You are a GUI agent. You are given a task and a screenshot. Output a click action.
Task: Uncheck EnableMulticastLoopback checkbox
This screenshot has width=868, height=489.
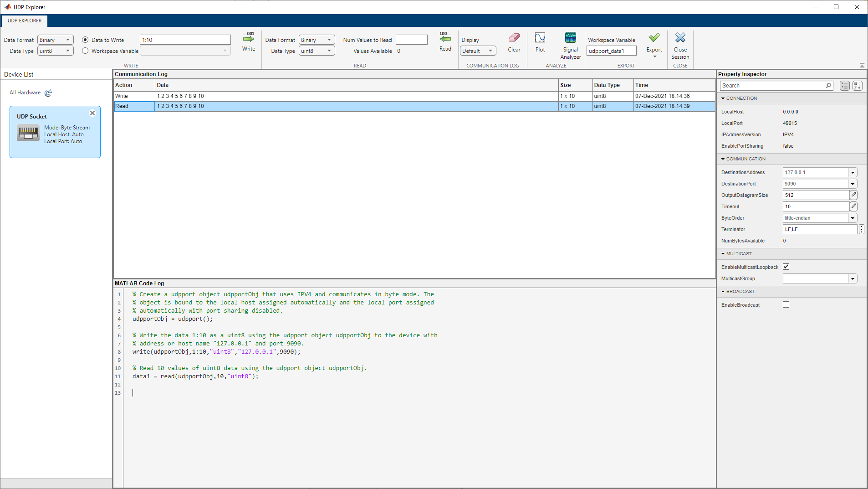[786, 267]
